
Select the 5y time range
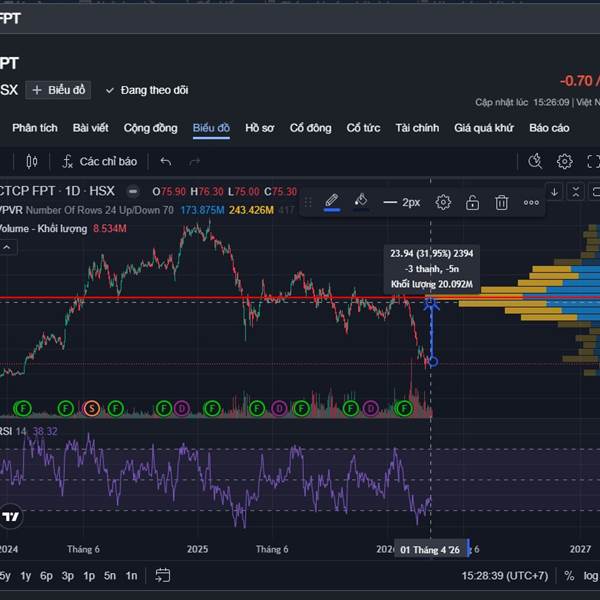point(5,576)
